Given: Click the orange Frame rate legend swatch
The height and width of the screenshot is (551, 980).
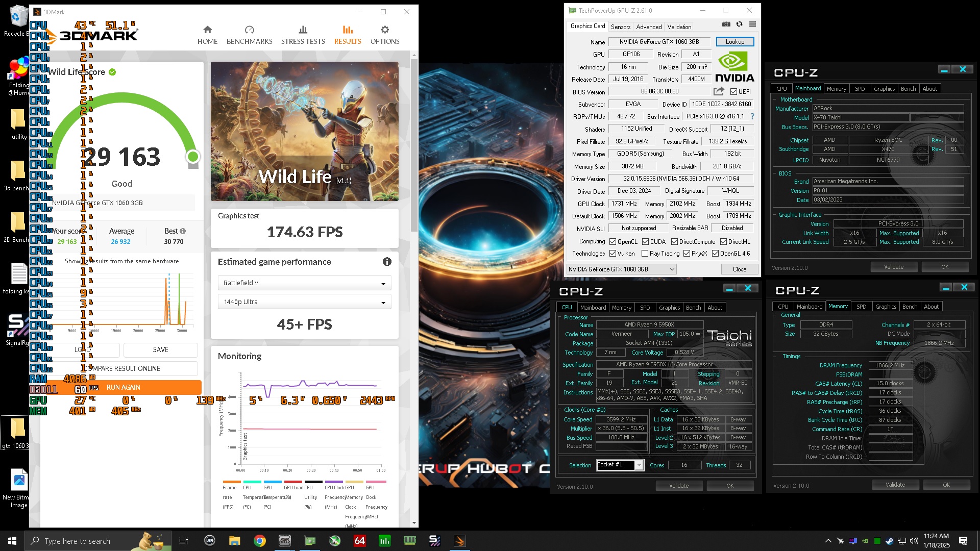Looking at the screenshot, I should pyautogui.click(x=231, y=482).
